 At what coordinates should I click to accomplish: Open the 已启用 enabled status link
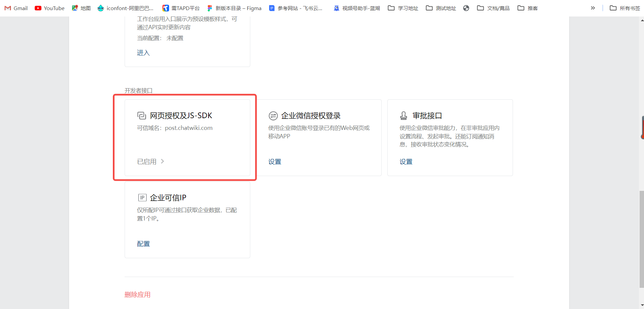coord(147,162)
